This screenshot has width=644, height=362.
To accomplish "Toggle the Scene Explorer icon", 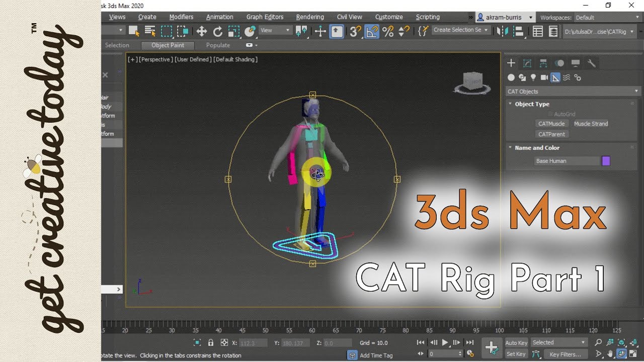I will coord(537,31).
